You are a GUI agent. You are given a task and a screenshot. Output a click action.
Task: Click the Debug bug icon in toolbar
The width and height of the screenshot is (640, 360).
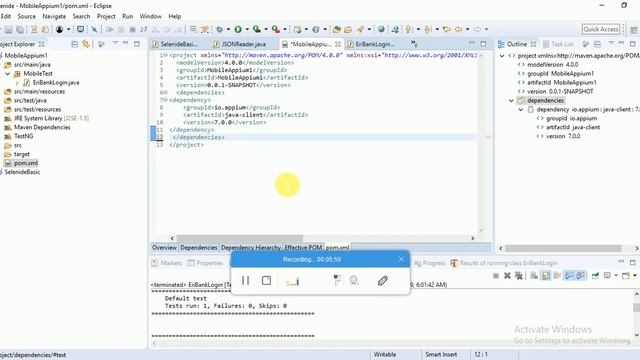[x=220, y=29]
